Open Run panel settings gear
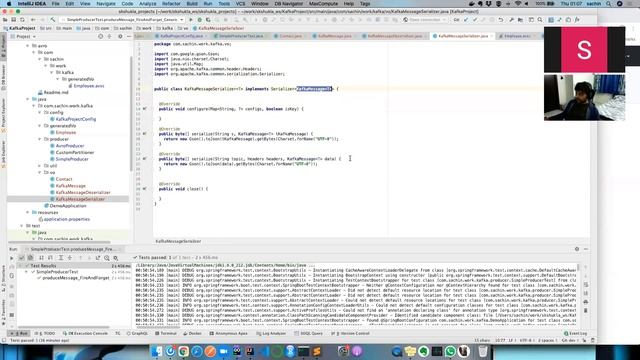Viewport: 640px width, 360px height. (x=577, y=249)
